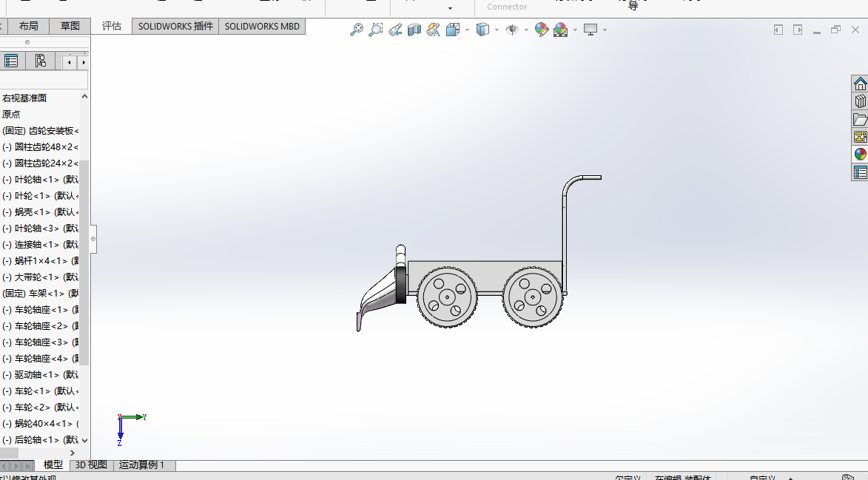
Task: Select 蜗轮40×4<1> component
Action: (40, 424)
